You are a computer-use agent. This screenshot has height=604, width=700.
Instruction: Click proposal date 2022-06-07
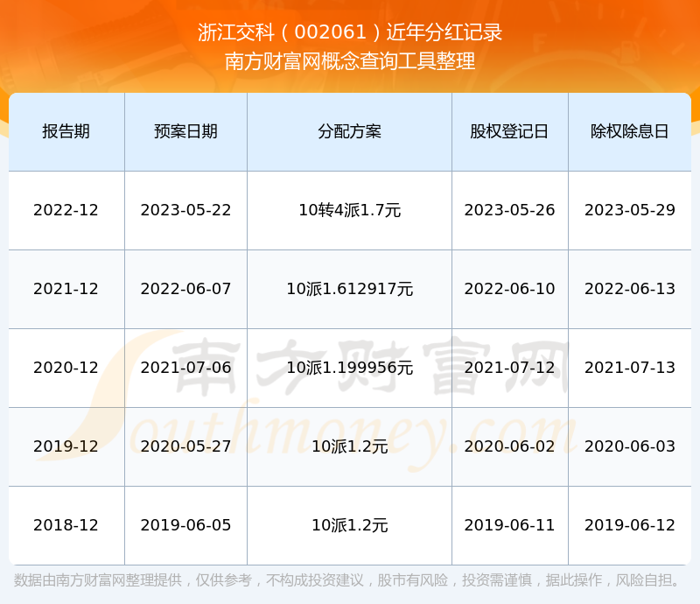click(185, 289)
